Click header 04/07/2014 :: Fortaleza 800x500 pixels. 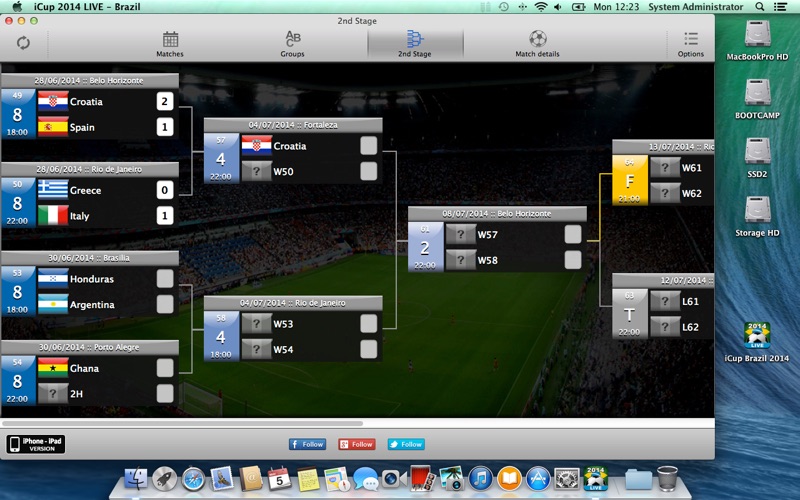(x=293, y=125)
